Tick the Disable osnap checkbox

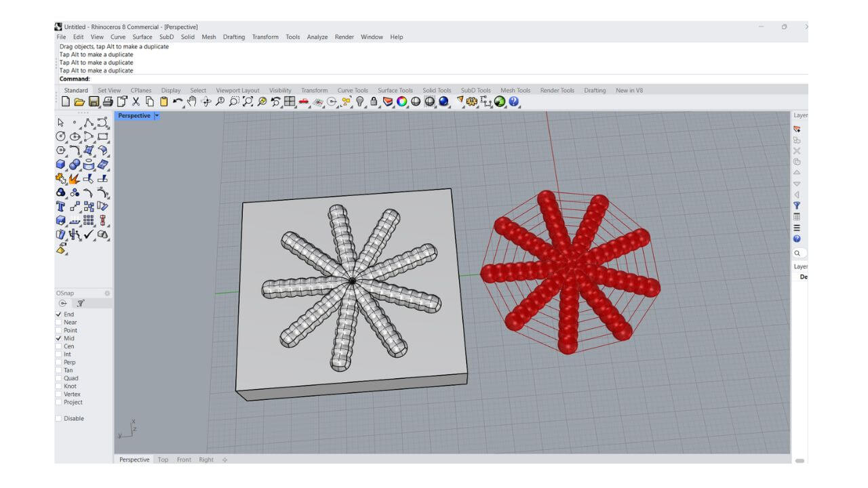(x=58, y=419)
